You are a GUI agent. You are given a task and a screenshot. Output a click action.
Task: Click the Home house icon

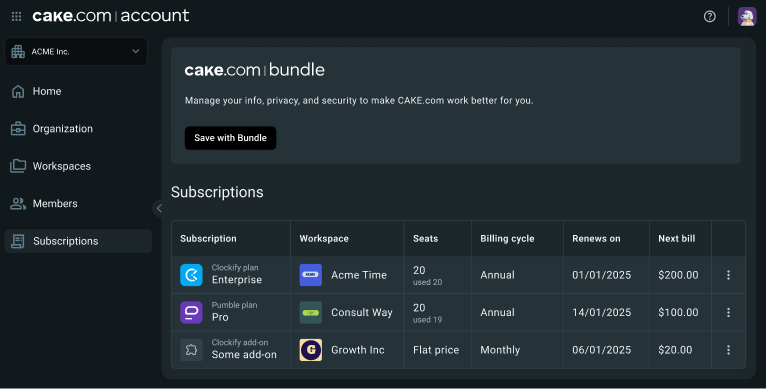[x=18, y=91]
